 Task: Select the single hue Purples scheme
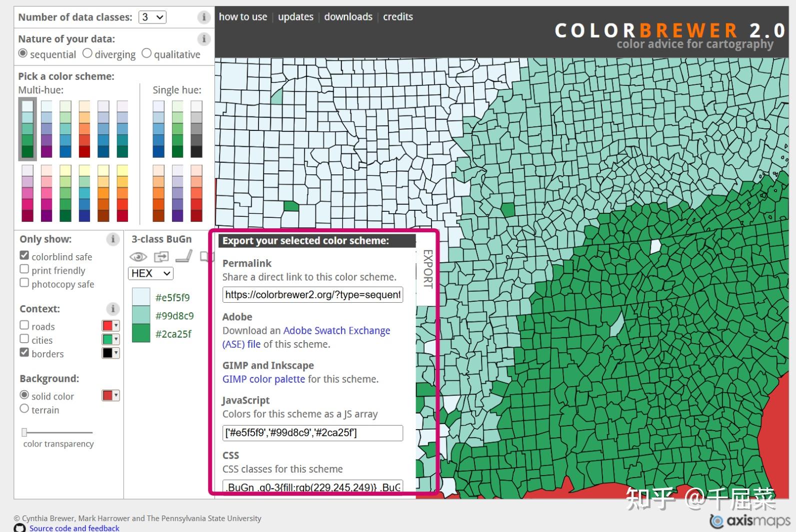pyautogui.click(x=177, y=193)
